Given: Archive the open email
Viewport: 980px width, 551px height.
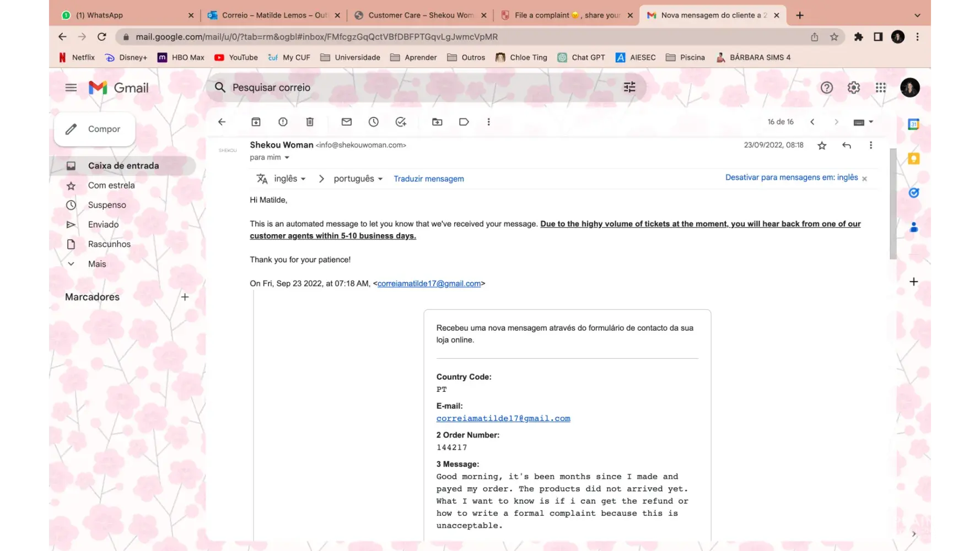Looking at the screenshot, I should pos(256,122).
